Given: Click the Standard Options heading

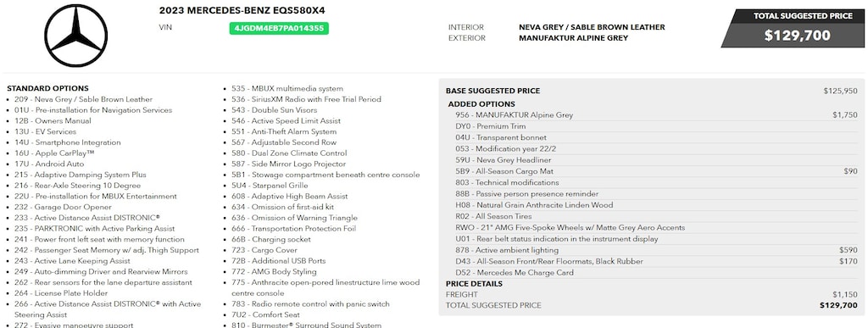Looking at the screenshot, I should pos(47,88).
